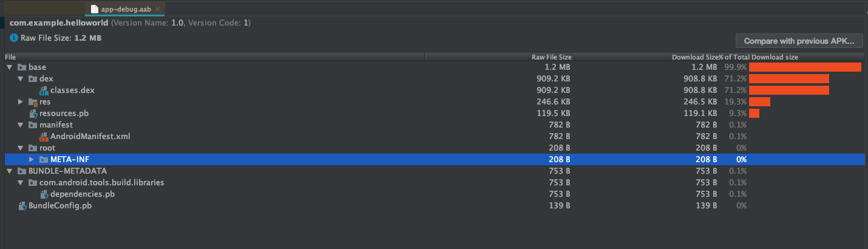Click the BundleConfig.pb file icon
Screen dimensions: 868x249
(22, 206)
